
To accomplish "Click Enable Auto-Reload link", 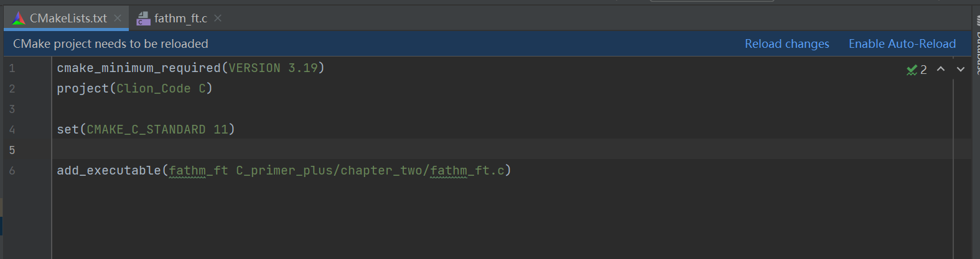I will 902,43.
